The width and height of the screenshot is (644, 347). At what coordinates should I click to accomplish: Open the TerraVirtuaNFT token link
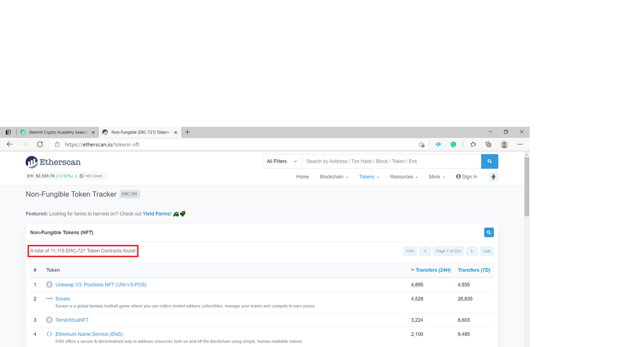[x=72, y=320]
